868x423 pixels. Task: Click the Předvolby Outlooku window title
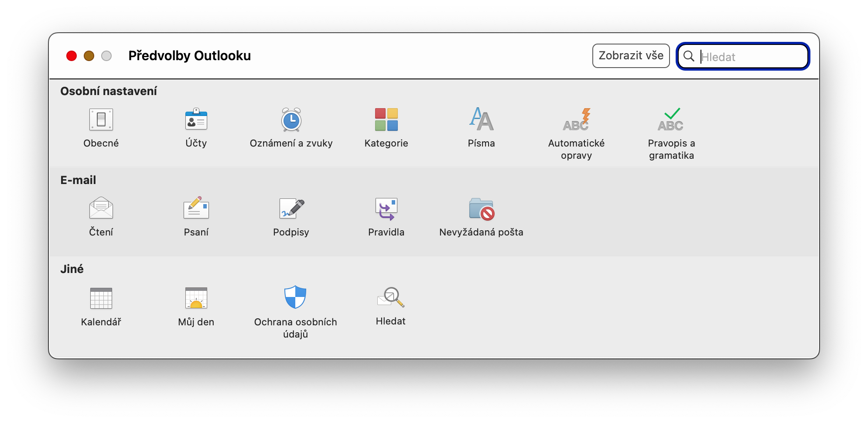(x=190, y=56)
